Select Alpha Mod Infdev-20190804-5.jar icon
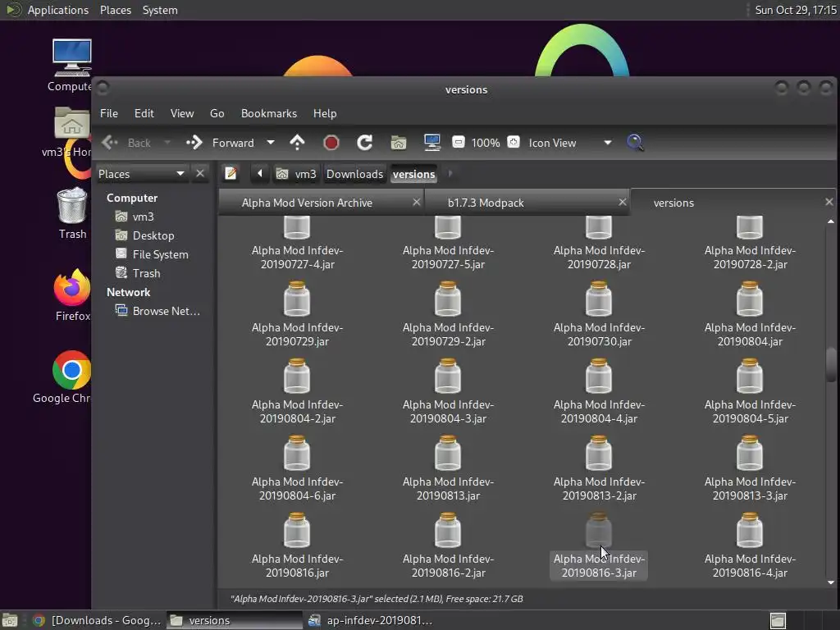 click(x=750, y=376)
